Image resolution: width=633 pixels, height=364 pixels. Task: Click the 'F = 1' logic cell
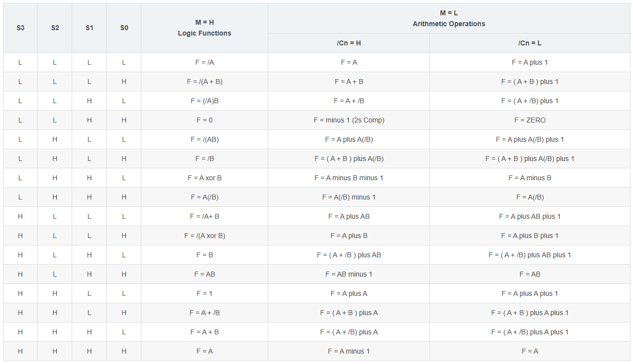(205, 293)
